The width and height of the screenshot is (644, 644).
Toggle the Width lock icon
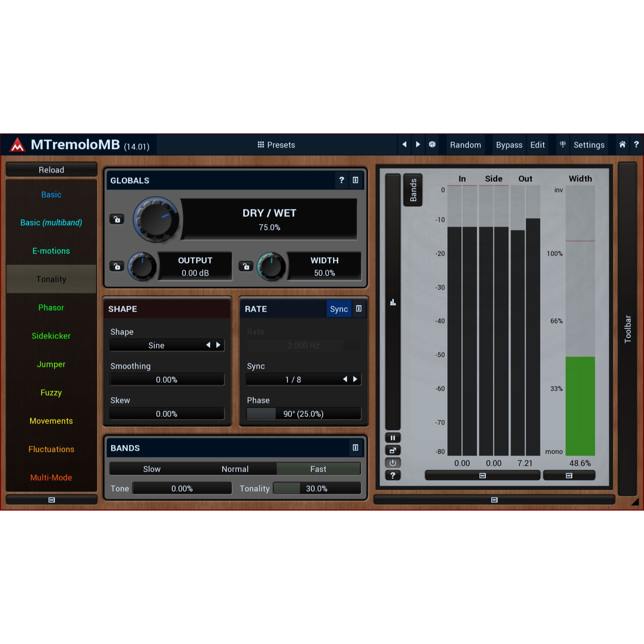pyautogui.click(x=246, y=266)
